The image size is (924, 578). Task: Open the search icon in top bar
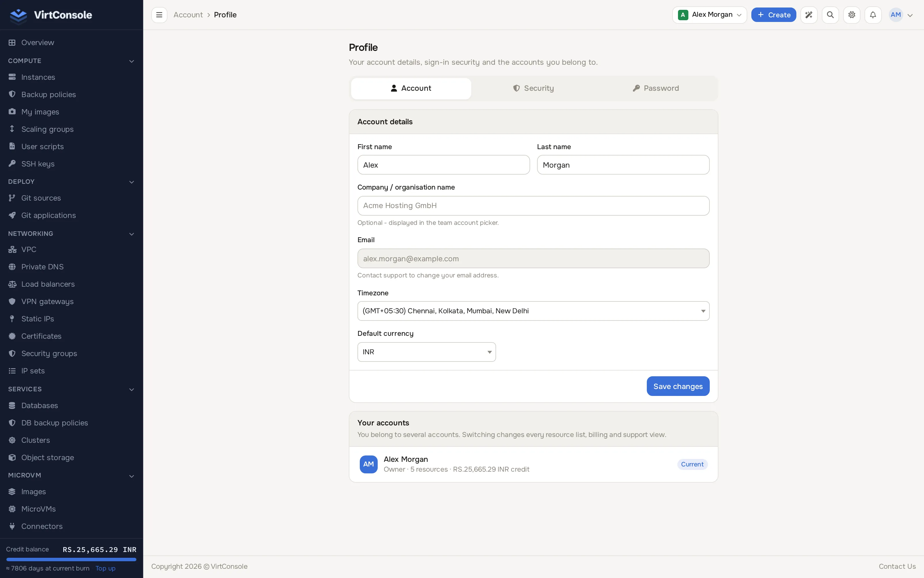[830, 15]
